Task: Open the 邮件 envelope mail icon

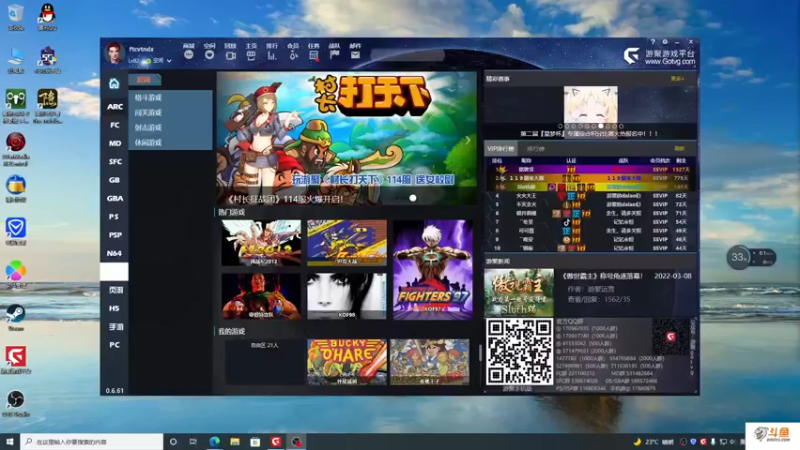Action: point(355,55)
